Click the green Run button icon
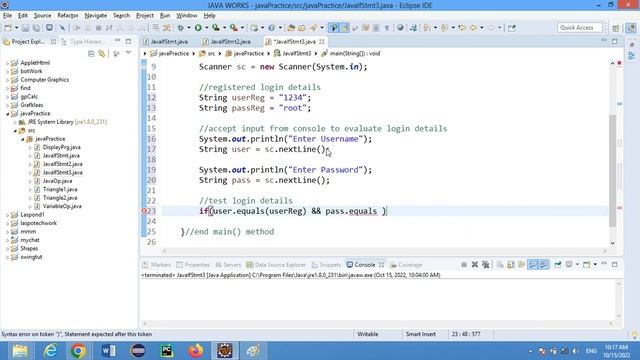Viewport: 640px width, 360px height. point(198,28)
